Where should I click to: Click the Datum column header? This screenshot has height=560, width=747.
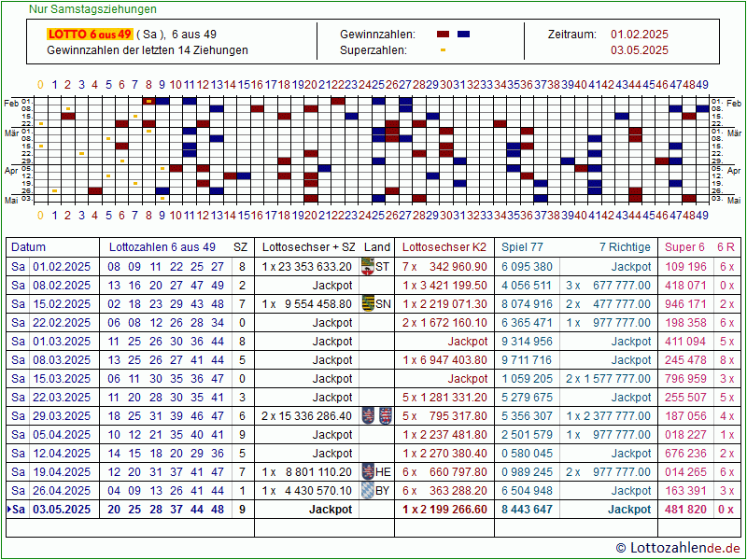[x=29, y=247]
